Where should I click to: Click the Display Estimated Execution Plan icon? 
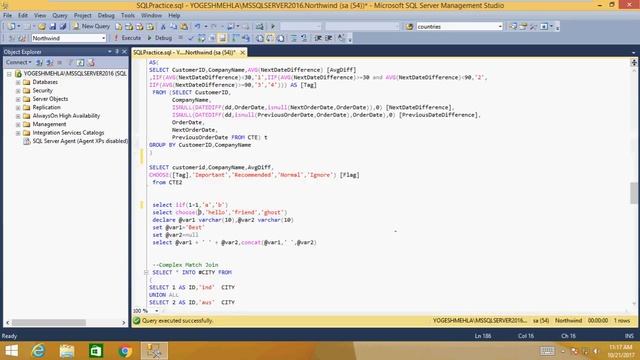201,38
